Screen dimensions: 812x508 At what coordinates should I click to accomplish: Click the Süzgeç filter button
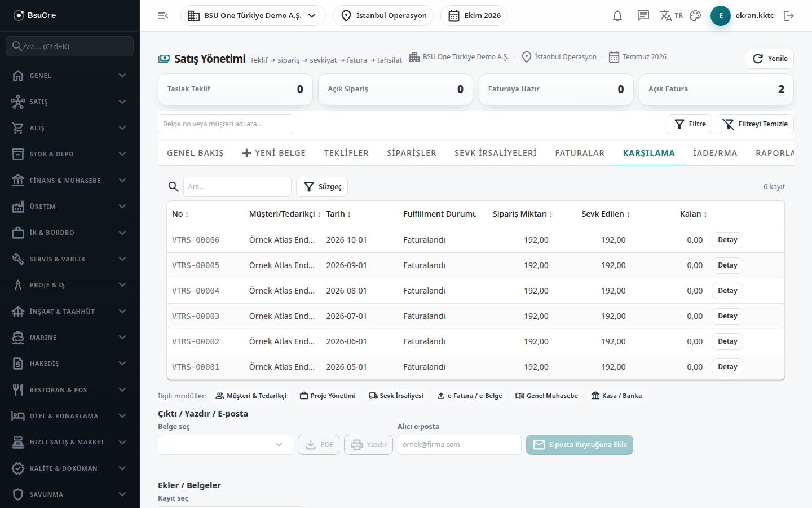point(322,187)
